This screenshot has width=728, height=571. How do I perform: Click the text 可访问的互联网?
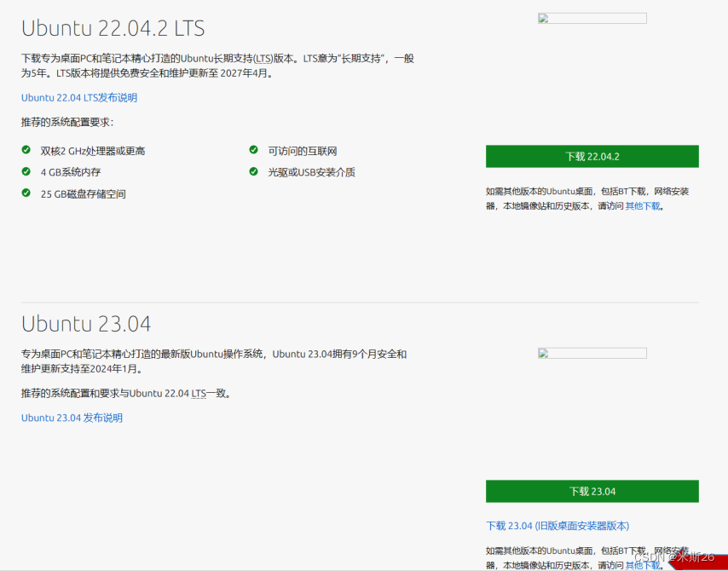click(303, 152)
